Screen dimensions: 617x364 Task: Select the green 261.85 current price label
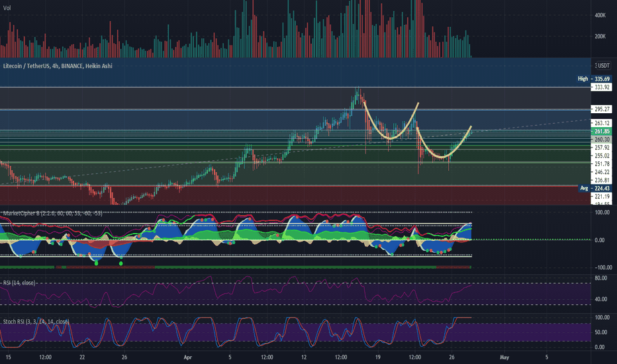[x=602, y=132]
